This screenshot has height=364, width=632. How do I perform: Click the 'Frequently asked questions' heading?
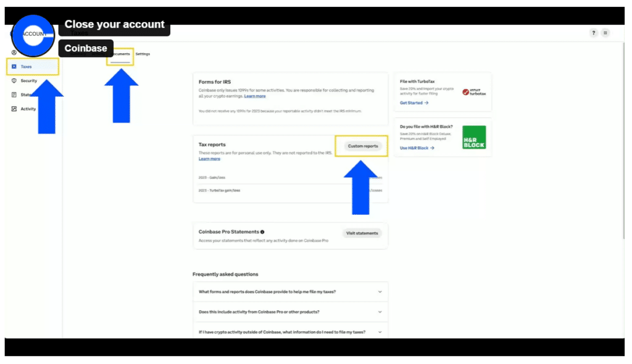pyautogui.click(x=225, y=274)
